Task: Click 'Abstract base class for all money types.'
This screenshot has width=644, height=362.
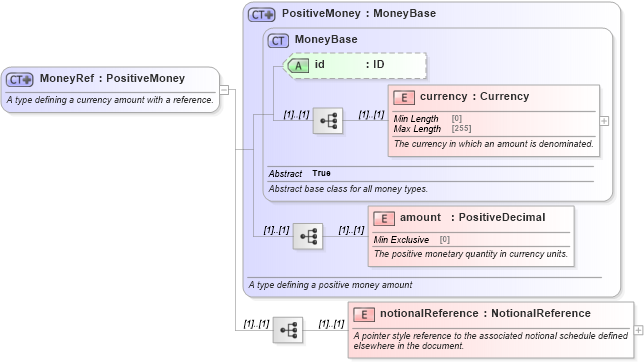Action: coord(348,189)
